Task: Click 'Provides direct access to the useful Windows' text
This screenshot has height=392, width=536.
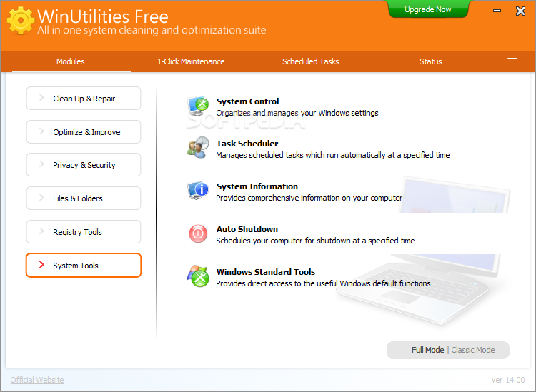Action: [x=323, y=283]
